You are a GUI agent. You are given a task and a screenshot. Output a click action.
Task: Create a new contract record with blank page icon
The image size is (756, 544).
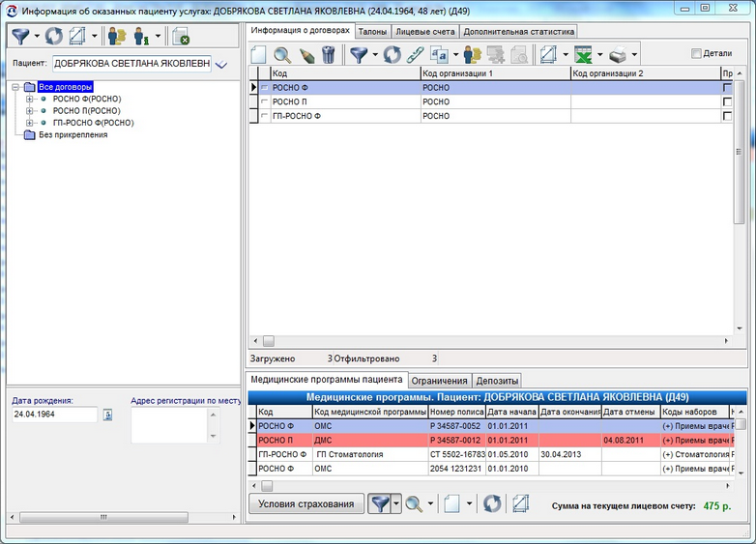pyautogui.click(x=258, y=54)
